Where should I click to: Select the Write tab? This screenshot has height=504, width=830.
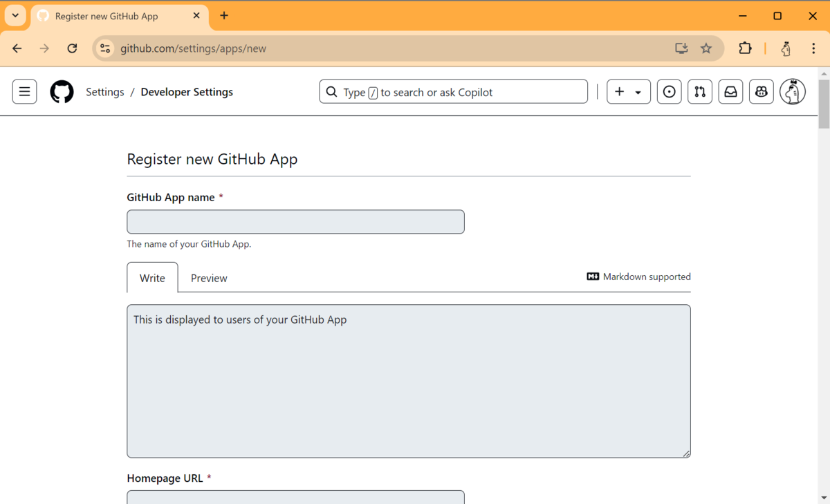tap(151, 277)
